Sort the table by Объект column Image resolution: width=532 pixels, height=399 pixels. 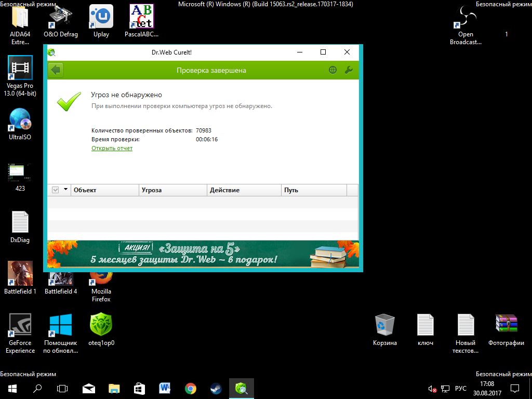click(104, 190)
